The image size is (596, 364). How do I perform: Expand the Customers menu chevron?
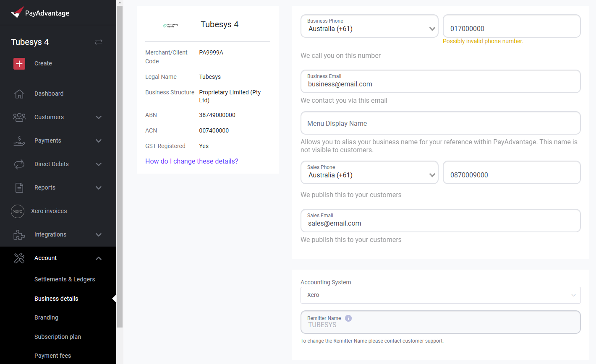point(99,117)
